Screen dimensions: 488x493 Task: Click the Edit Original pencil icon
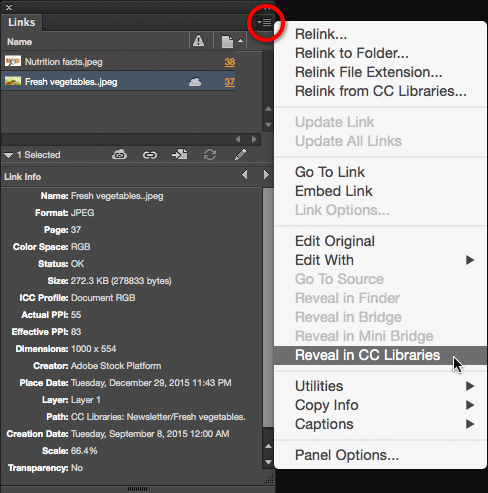coord(240,154)
